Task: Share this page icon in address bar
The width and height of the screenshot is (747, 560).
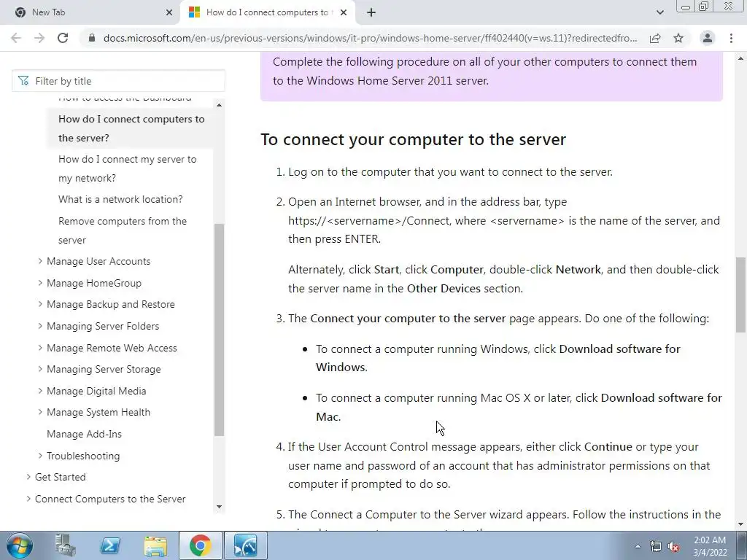Action: pyautogui.click(x=655, y=38)
